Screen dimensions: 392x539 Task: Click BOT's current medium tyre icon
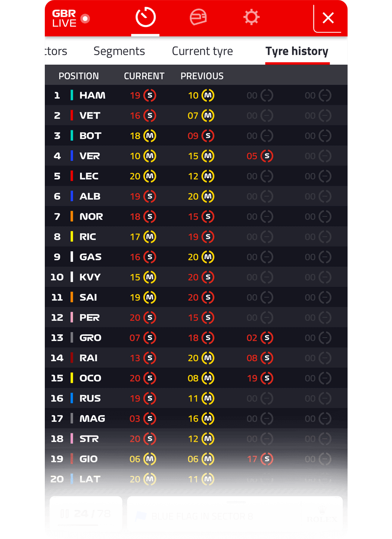click(x=150, y=136)
